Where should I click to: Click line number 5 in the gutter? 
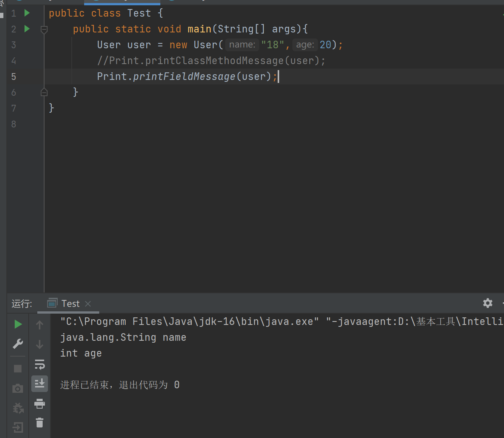pos(14,77)
